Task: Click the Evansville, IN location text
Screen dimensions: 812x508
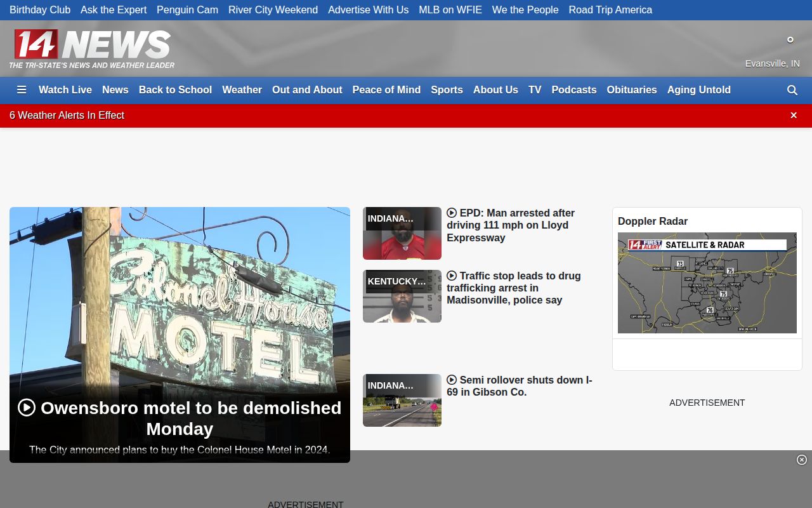Action: click(773, 63)
